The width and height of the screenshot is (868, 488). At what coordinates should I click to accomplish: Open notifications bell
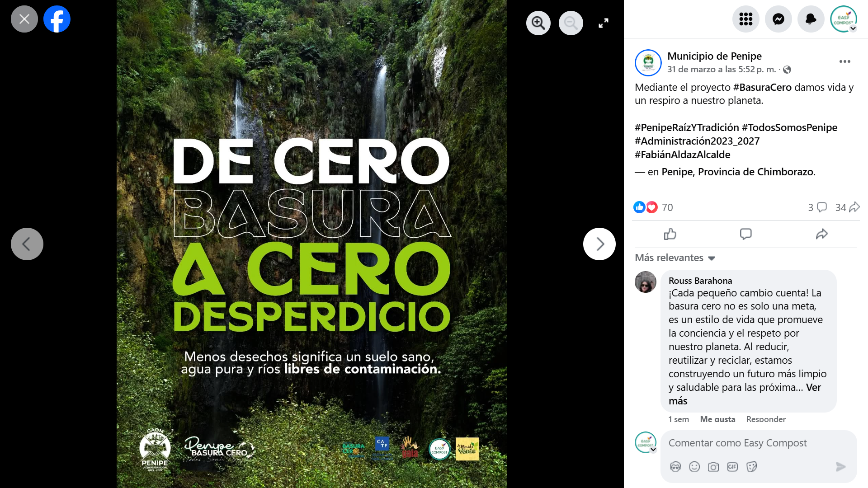pyautogui.click(x=811, y=19)
